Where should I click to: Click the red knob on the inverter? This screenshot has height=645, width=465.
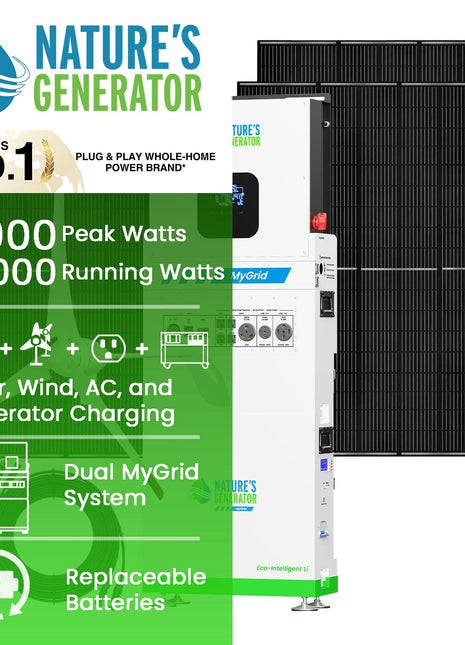coord(319,221)
